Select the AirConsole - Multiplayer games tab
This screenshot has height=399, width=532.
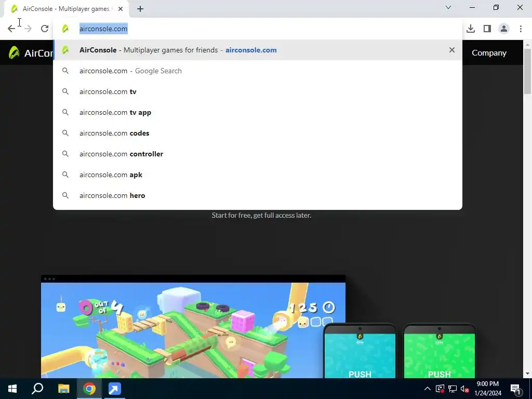[66, 9]
